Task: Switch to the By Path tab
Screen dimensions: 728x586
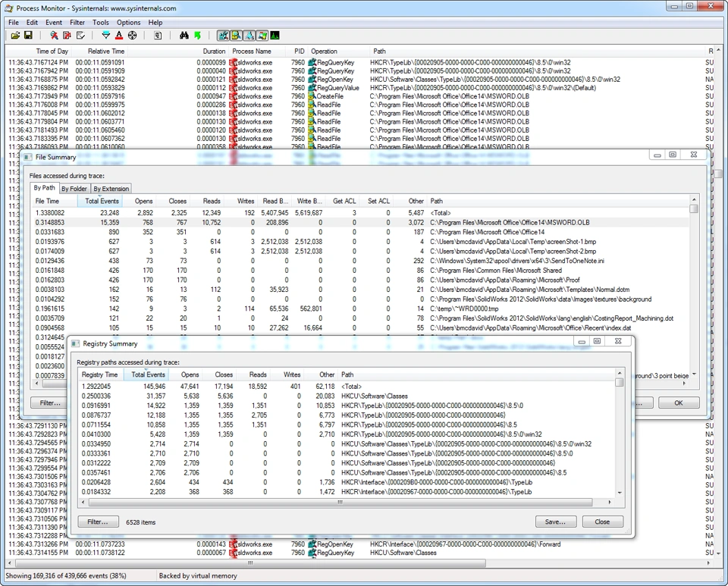Action: tap(44, 188)
